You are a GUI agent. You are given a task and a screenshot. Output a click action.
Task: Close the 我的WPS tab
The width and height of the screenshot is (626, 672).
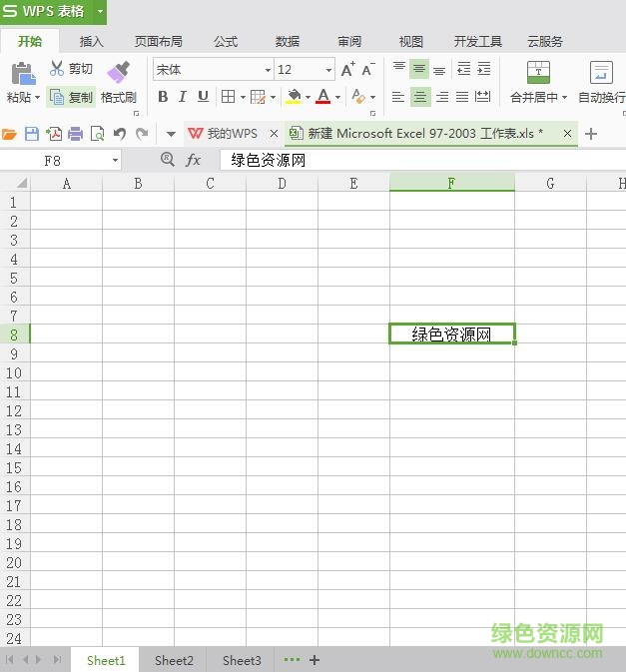[x=274, y=134]
